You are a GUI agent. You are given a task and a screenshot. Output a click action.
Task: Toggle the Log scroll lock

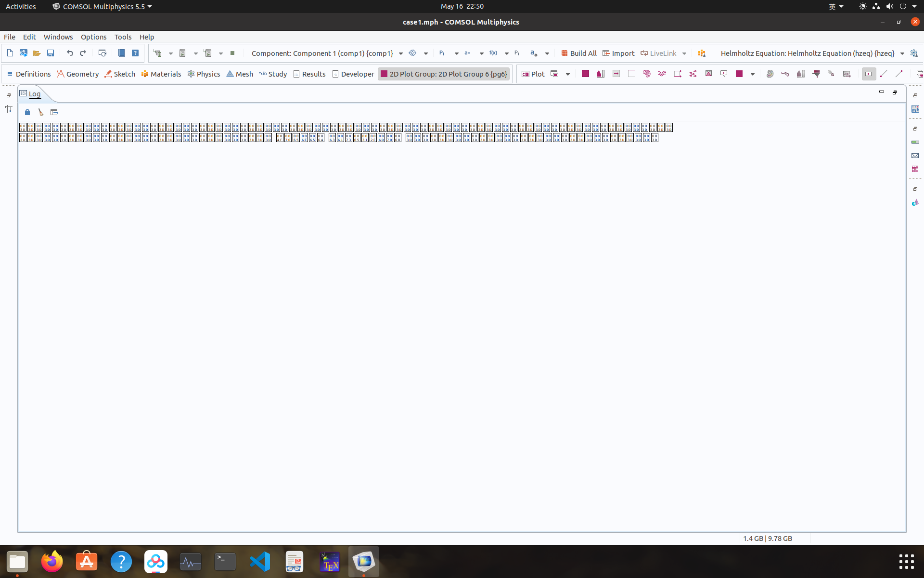click(x=27, y=112)
